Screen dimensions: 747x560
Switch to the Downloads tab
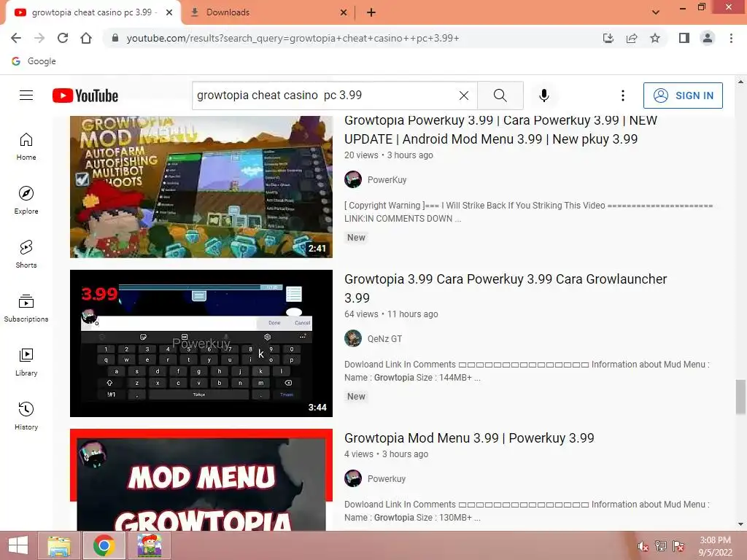point(268,12)
